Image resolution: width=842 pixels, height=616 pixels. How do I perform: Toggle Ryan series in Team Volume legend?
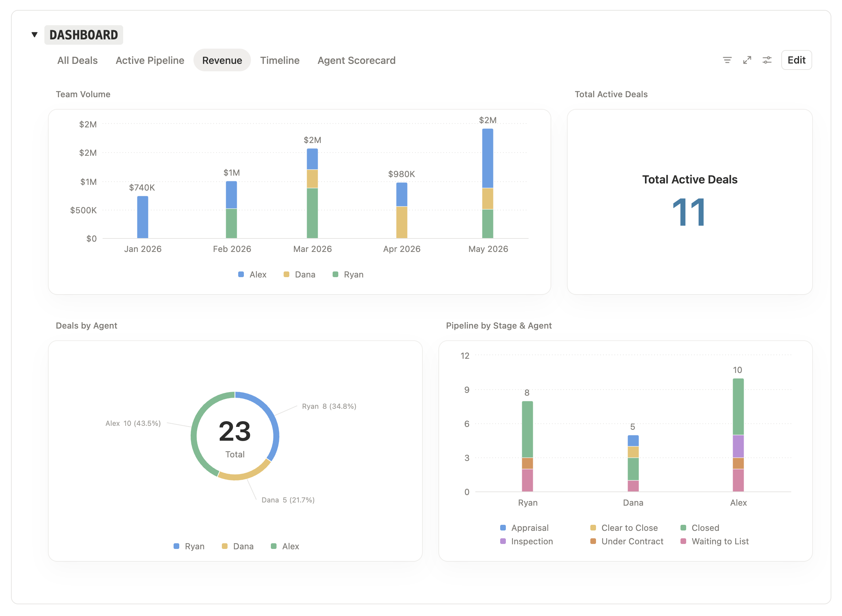coord(348,274)
